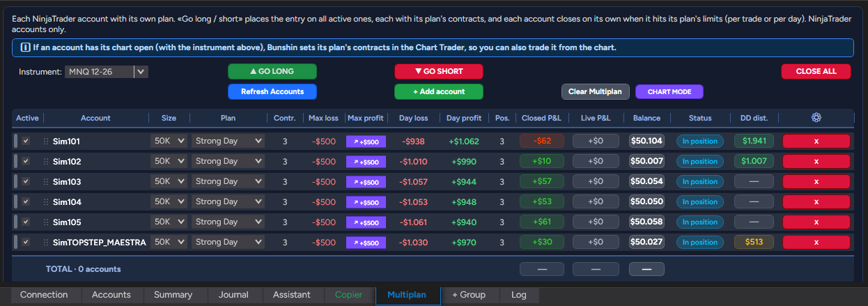Click the +$500 max profit badge for Sim105
The width and height of the screenshot is (868, 306).
[366, 222]
